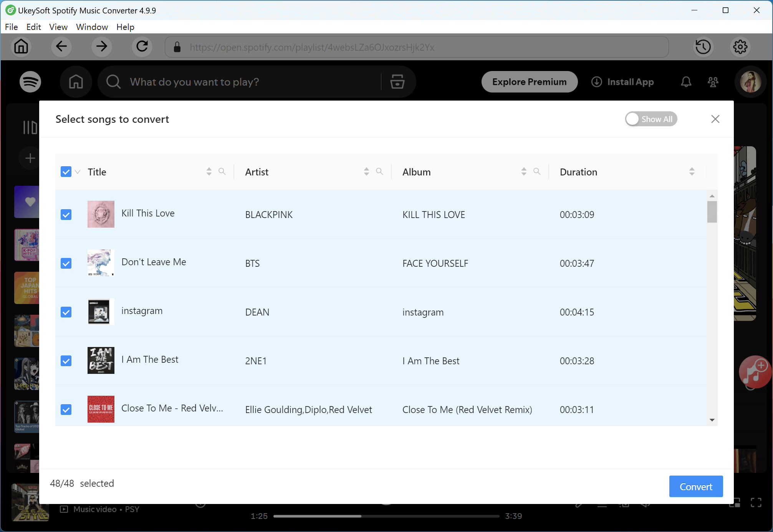The width and height of the screenshot is (773, 532).
Task: Click the floating red music converter icon
Action: tap(755, 372)
